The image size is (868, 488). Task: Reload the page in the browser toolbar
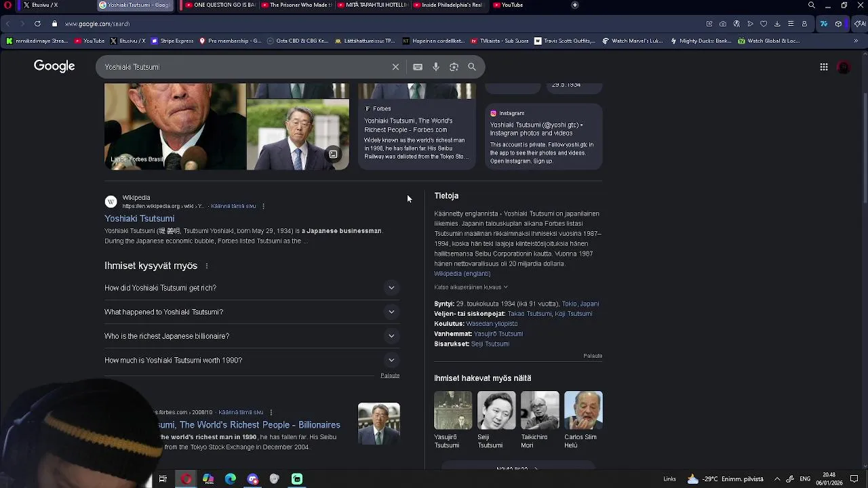tap(37, 24)
